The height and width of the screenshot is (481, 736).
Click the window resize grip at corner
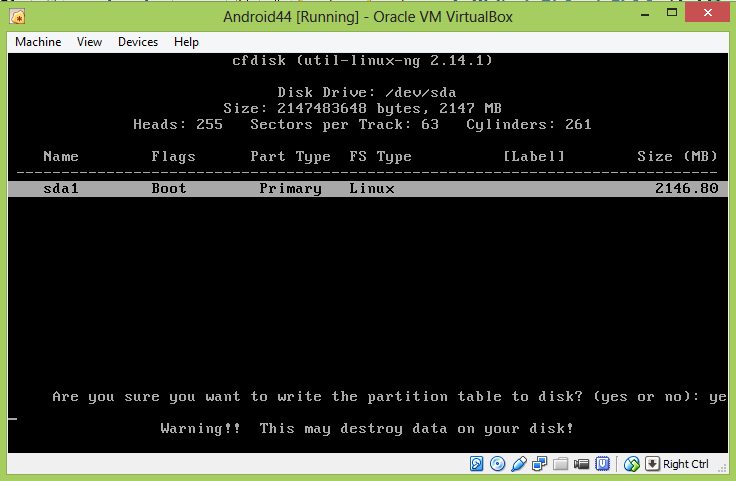722,468
